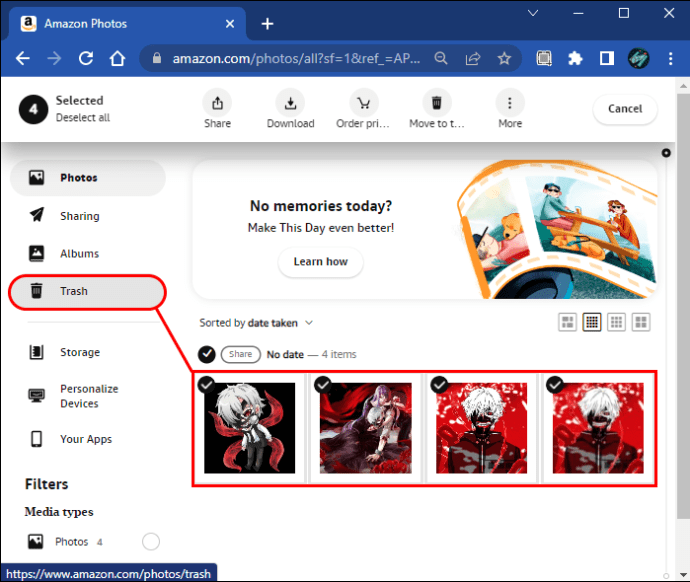Image resolution: width=690 pixels, height=582 pixels.
Task: Click the share page icon in address bar
Action: click(x=473, y=58)
